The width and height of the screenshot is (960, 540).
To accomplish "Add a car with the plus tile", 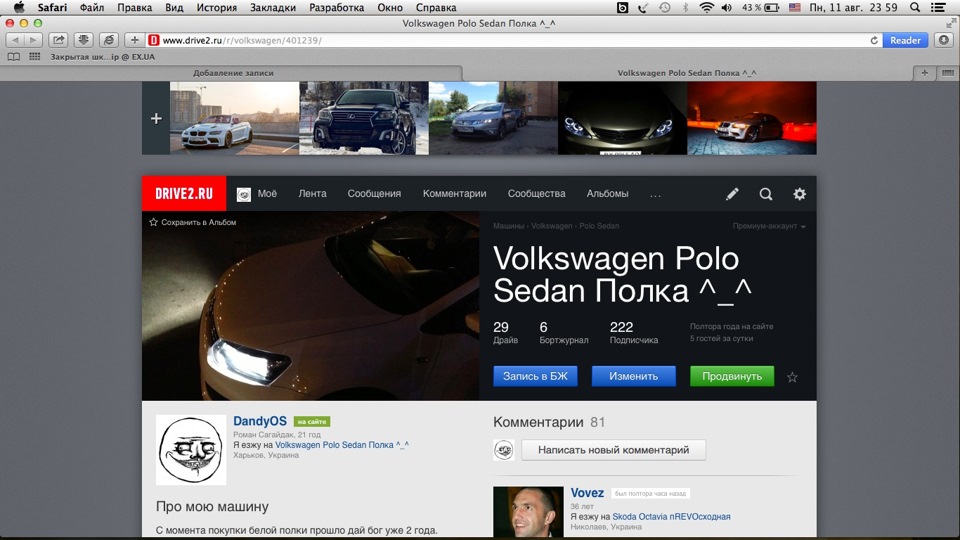I will (156, 118).
